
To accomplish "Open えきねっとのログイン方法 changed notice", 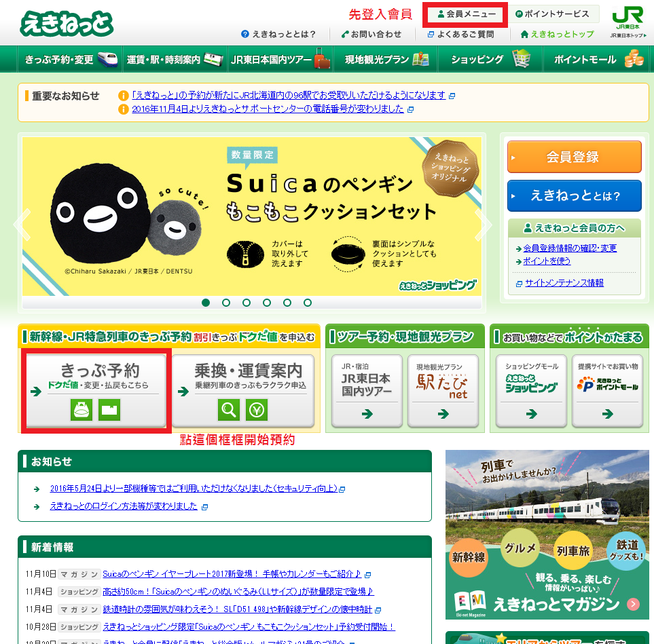I will point(124,506).
